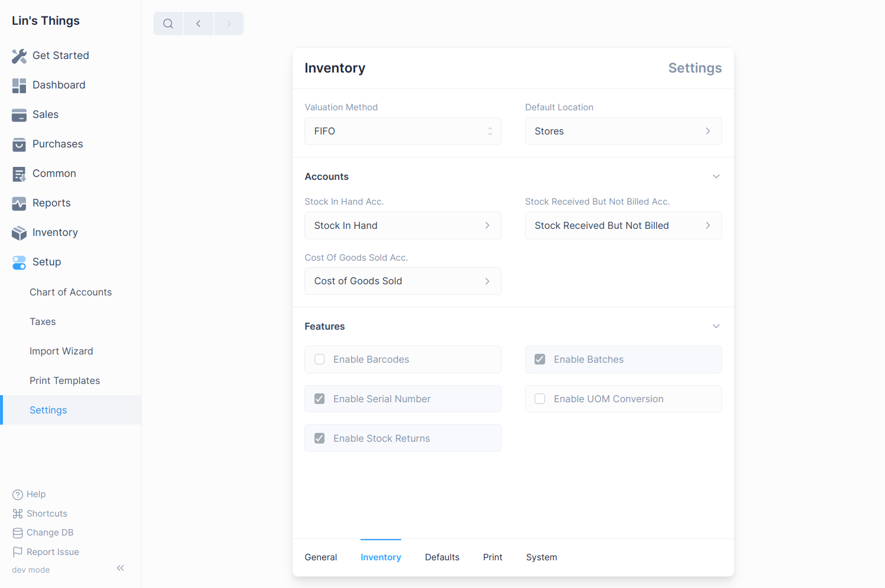Open the Valuation Method dropdown

pos(402,132)
